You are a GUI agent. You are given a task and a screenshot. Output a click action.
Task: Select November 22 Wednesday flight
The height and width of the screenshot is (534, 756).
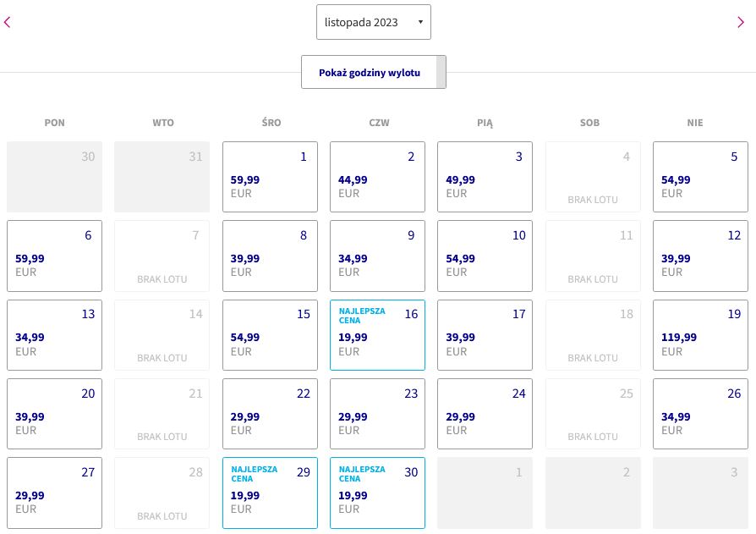pyautogui.click(x=270, y=414)
